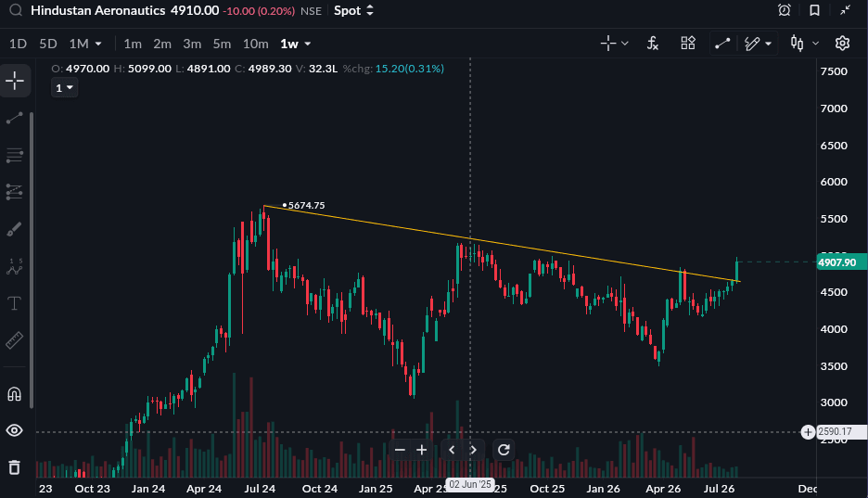This screenshot has width=868, height=498.
Task: Add a line at price 2590.17 with plus
Action: click(x=808, y=432)
